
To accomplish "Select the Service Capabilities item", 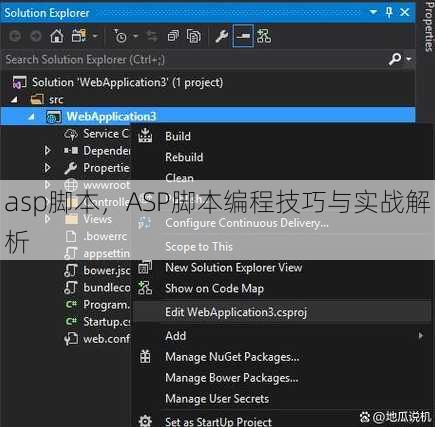I will [x=105, y=134].
